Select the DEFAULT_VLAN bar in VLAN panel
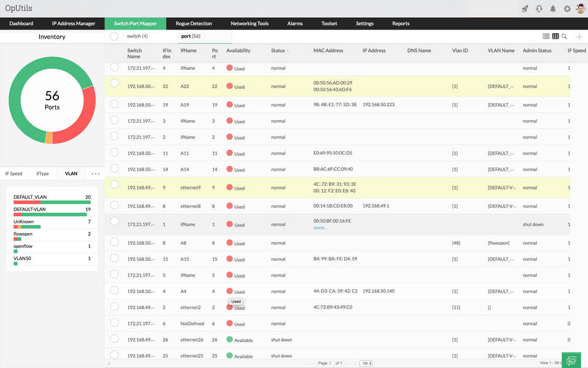This screenshot has width=588, height=368. [x=48, y=201]
